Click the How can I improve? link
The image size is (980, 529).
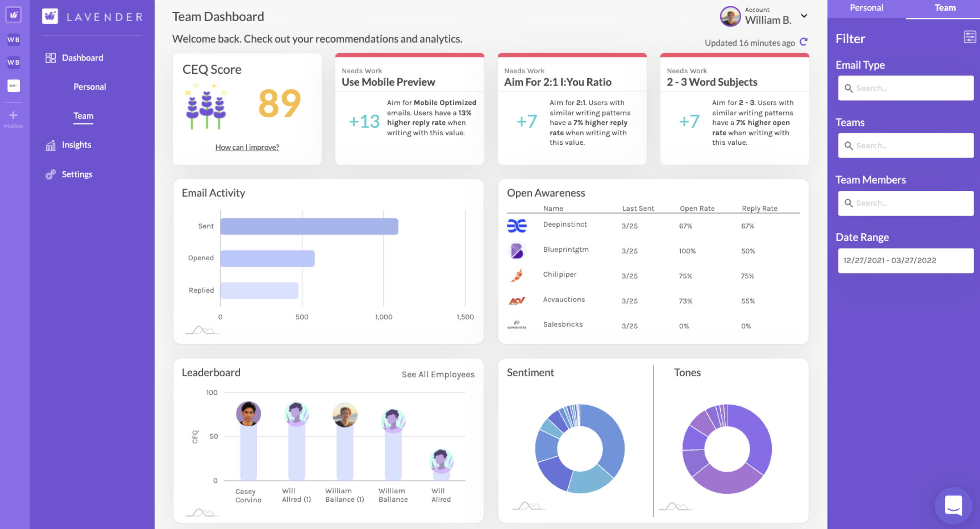(247, 147)
